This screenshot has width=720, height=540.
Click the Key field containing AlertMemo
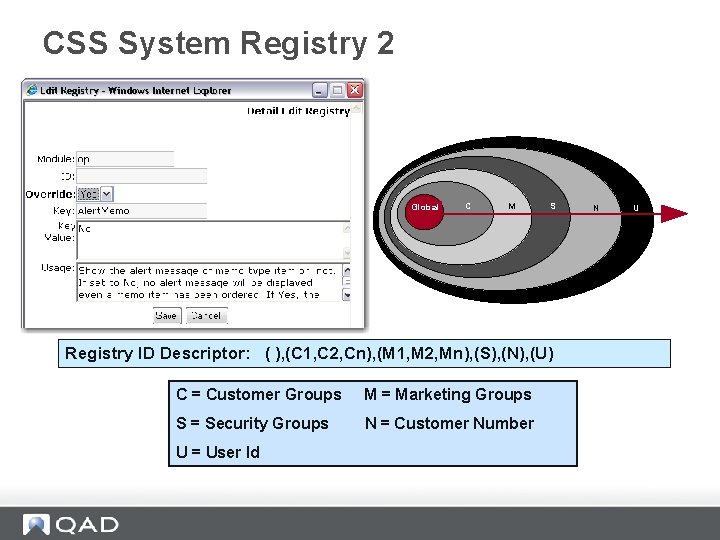141,211
